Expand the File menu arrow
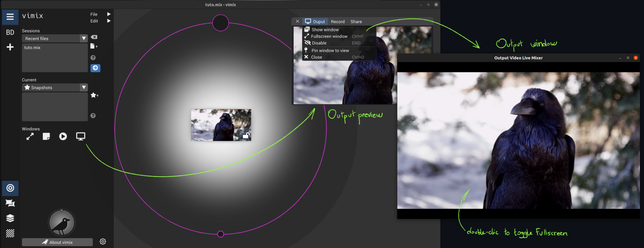The image size is (644, 248). click(109, 14)
